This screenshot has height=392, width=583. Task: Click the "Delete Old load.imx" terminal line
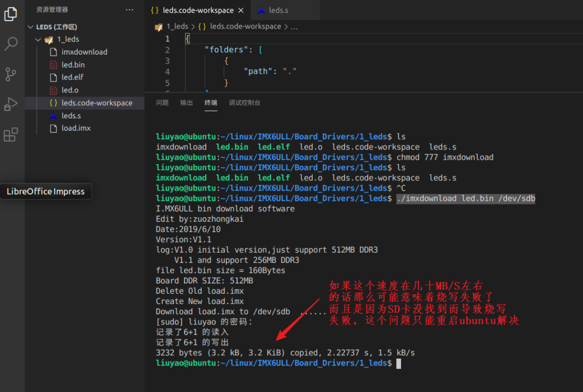pyautogui.click(x=200, y=291)
